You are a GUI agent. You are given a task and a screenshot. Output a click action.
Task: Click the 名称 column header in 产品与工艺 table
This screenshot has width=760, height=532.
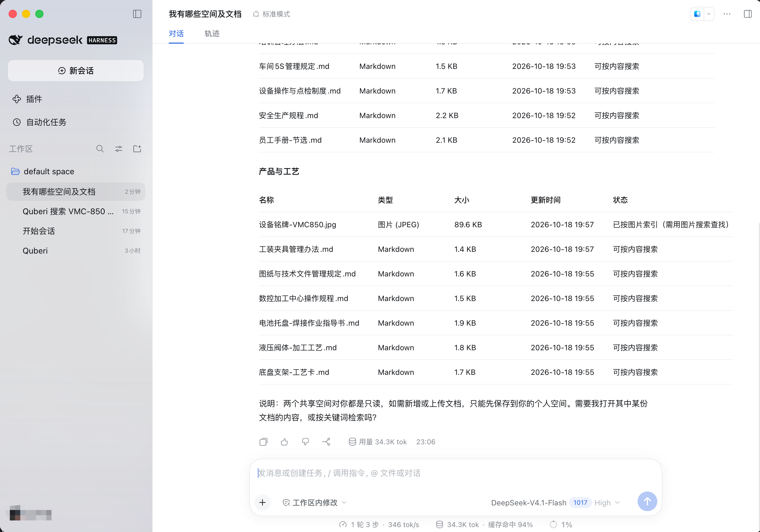coord(266,200)
